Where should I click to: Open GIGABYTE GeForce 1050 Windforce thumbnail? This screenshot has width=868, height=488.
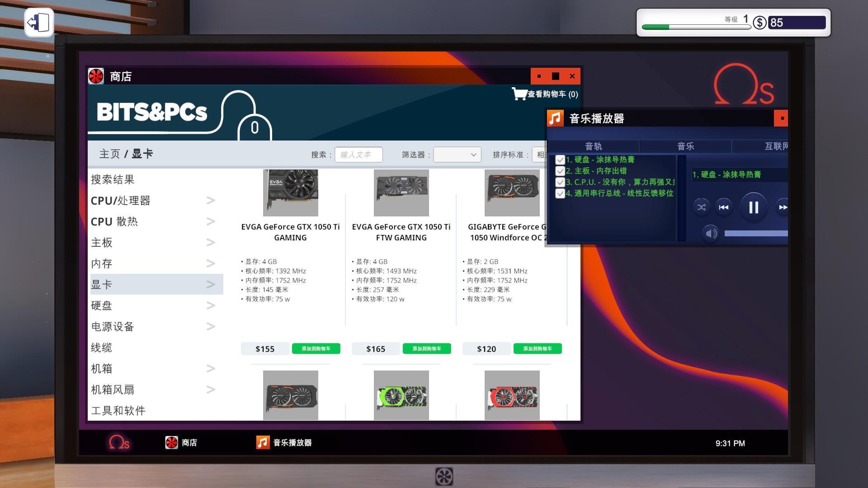click(512, 192)
